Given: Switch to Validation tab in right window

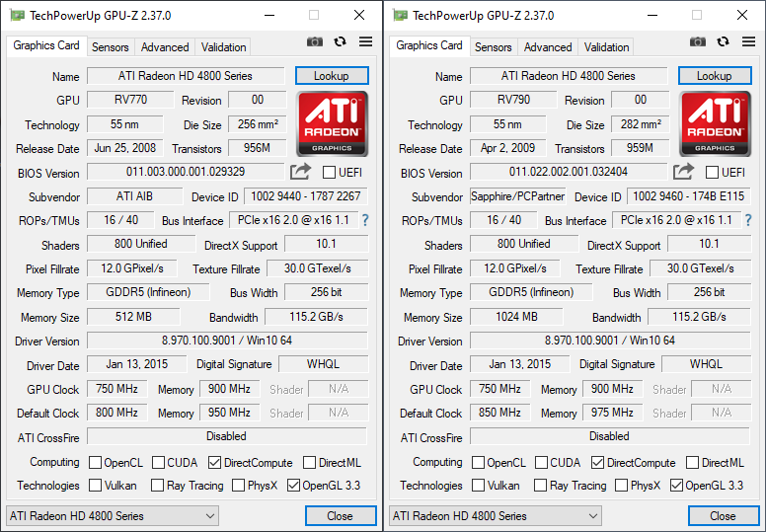Looking at the screenshot, I should tap(606, 47).
